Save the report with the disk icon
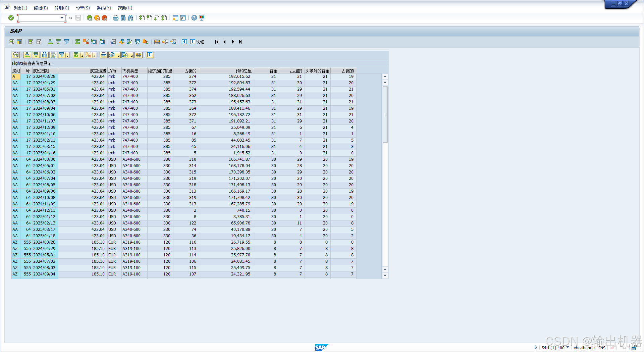Screen dimensions: 644x352 pos(78,18)
